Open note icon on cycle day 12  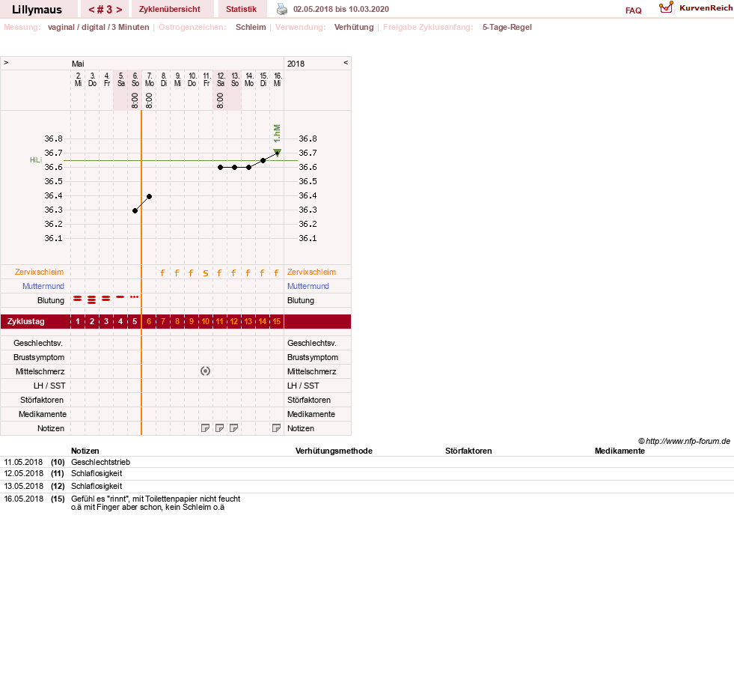[233, 427]
